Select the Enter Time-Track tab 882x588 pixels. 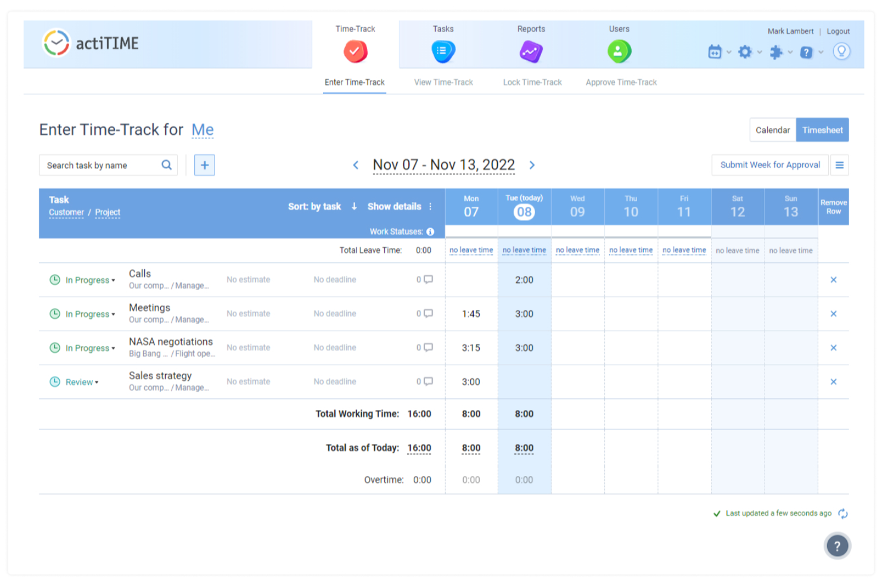click(355, 82)
